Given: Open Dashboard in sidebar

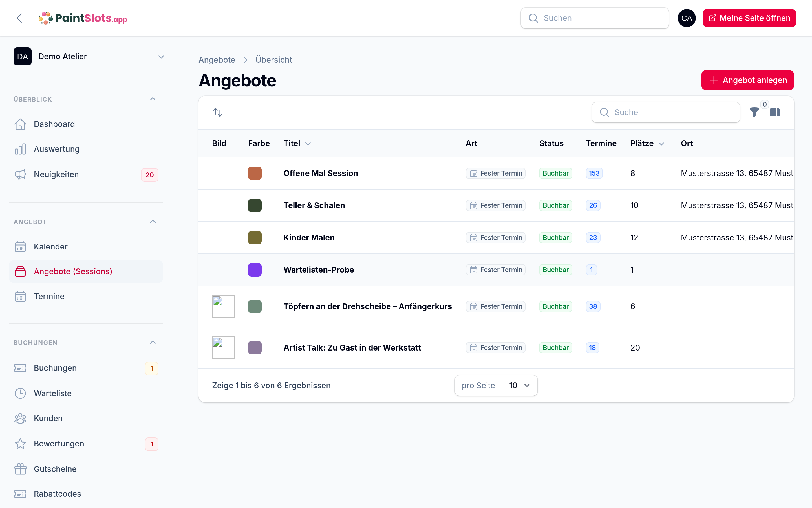Looking at the screenshot, I should (86, 124).
